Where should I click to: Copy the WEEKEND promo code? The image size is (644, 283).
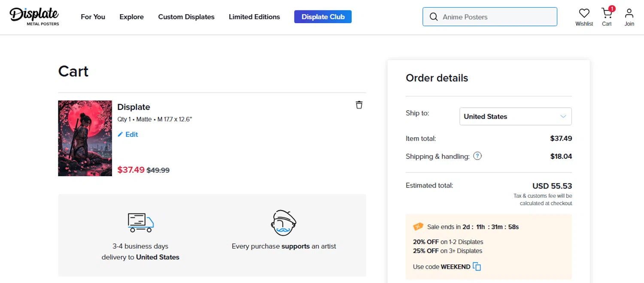tap(477, 267)
